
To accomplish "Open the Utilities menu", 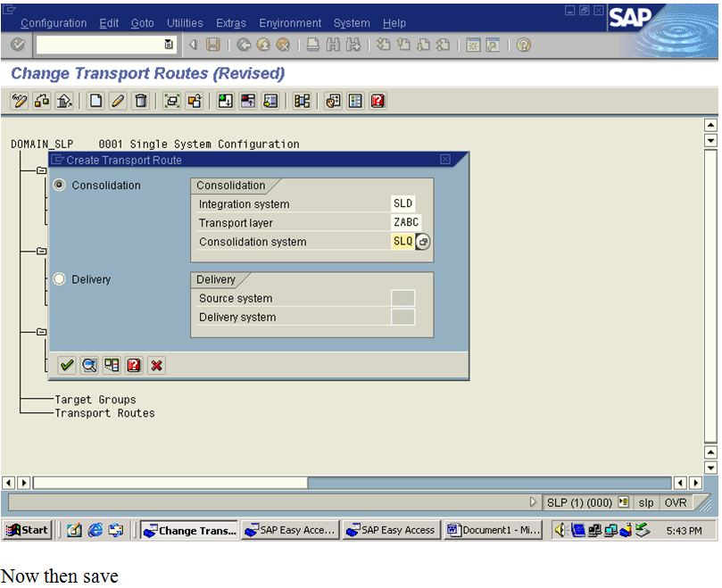I will pyautogui.click(x=185, y=23).
